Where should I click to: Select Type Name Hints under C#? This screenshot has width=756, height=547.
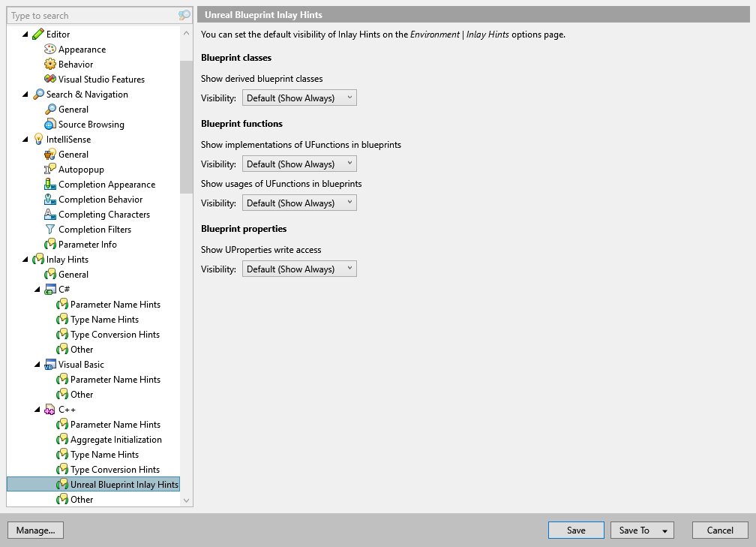click(x=104, y=320)
